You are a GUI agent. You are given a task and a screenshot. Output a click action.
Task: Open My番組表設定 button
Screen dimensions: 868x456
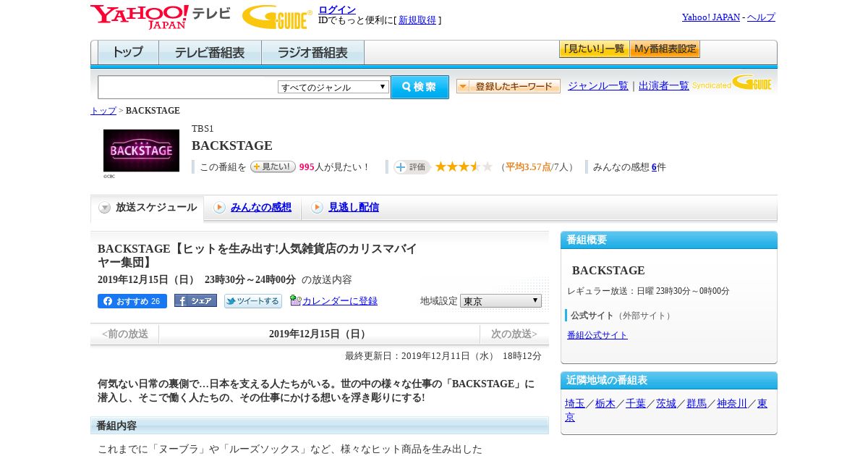pyautogui.click(x=665, y=49)
